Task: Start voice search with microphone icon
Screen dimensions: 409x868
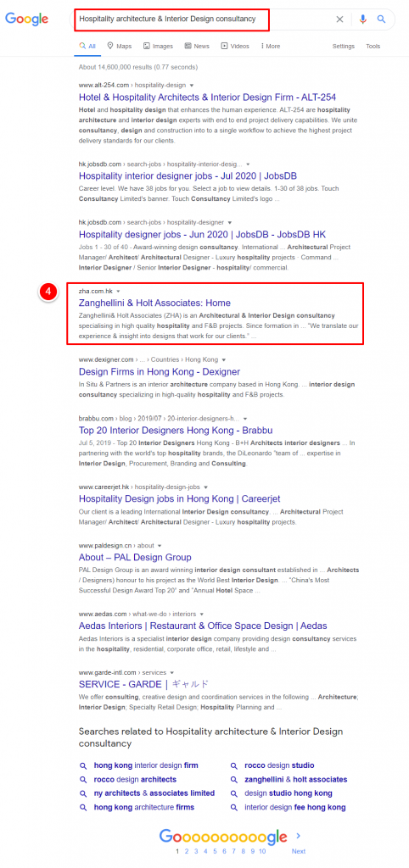Action: tap(363, 19)
